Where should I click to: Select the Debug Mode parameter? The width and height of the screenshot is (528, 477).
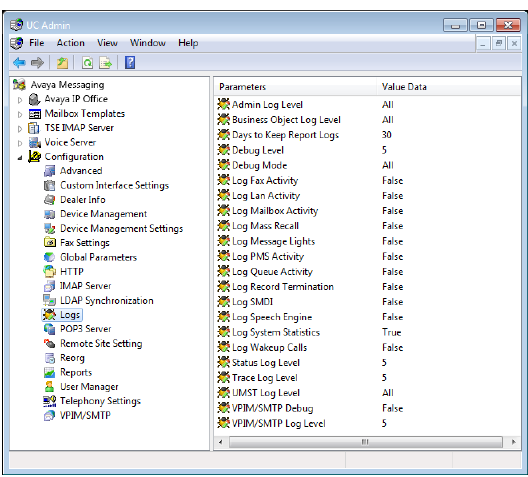click(x=259, y=165)
